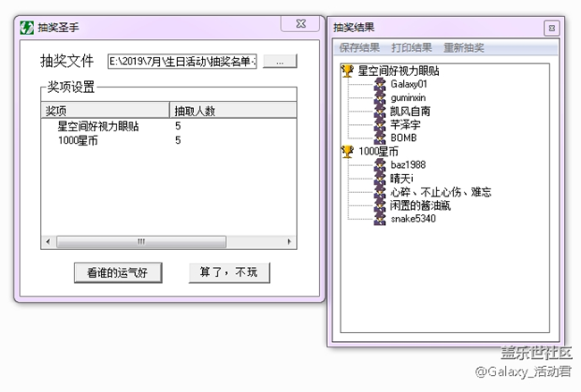The width and height of the screenshot is (581, 392).
Task: Click 保存结果 in the results toolbar
Action: [359, 47]
